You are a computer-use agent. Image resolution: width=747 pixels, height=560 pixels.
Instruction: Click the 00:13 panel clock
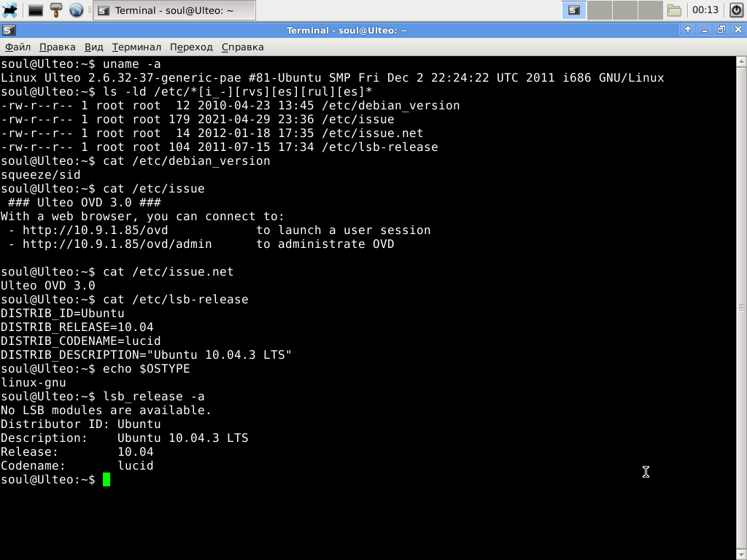pos(705,10)
